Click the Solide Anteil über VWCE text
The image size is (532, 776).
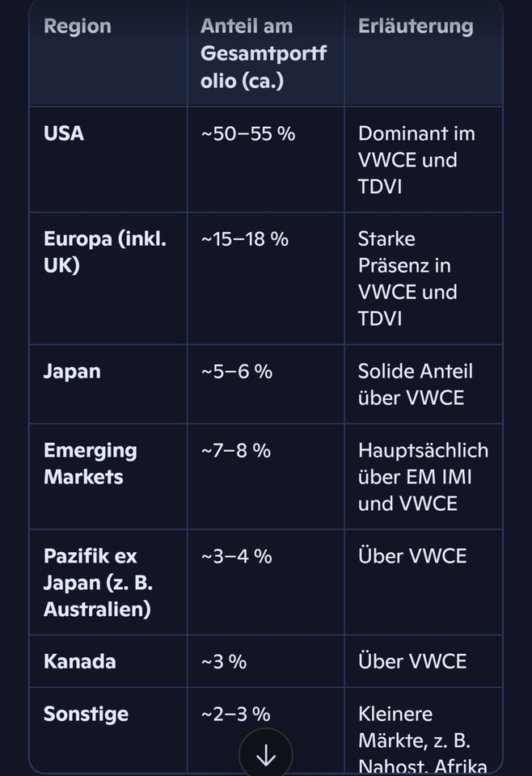(415, 384)
